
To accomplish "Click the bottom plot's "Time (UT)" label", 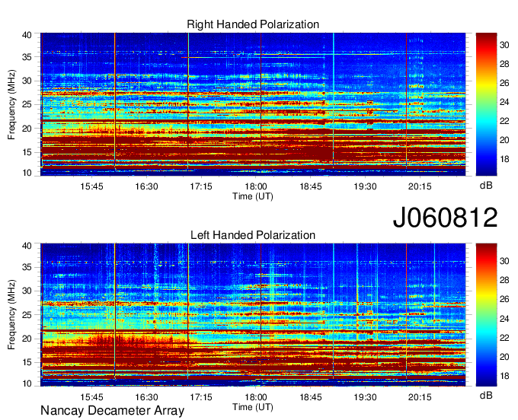I will (253, 407).
